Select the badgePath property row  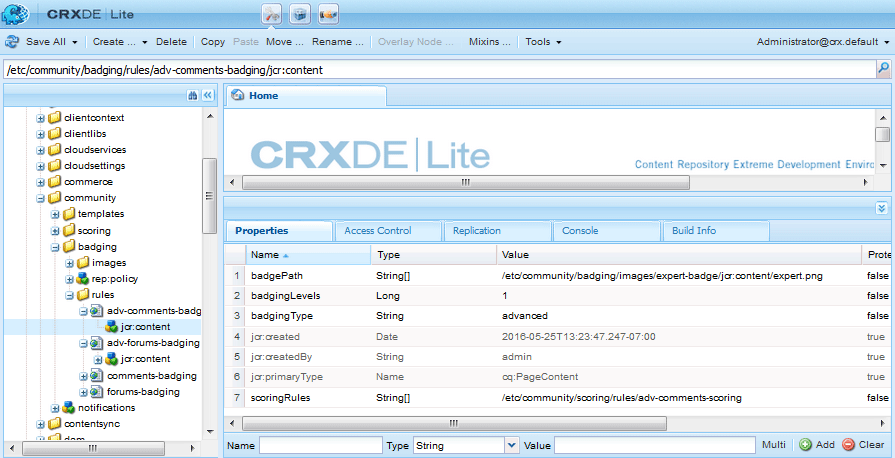click(x=557, y=276)
